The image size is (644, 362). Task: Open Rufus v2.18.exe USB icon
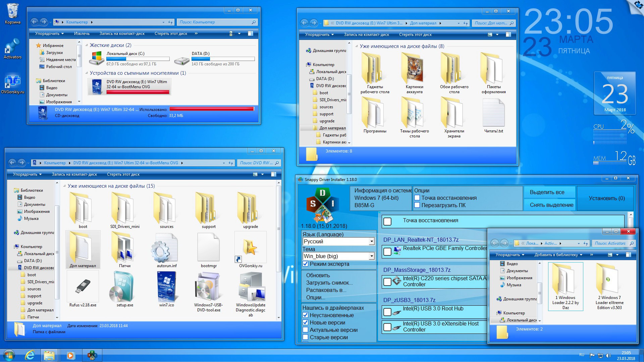83,287
